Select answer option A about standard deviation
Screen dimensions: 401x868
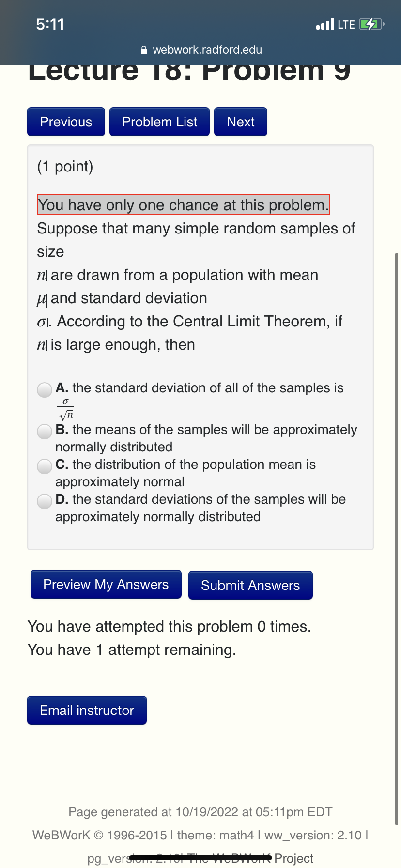click(44, 389)
